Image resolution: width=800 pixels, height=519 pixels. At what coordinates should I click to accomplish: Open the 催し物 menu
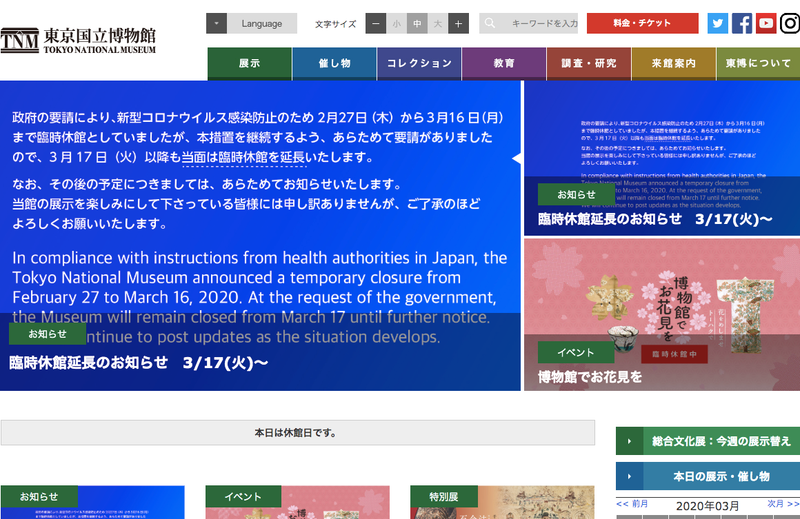(334, 63)
